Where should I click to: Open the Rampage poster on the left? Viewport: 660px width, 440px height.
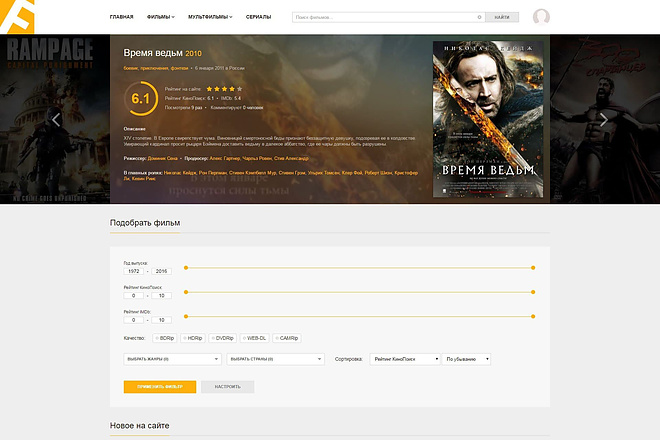coord(55,119)
